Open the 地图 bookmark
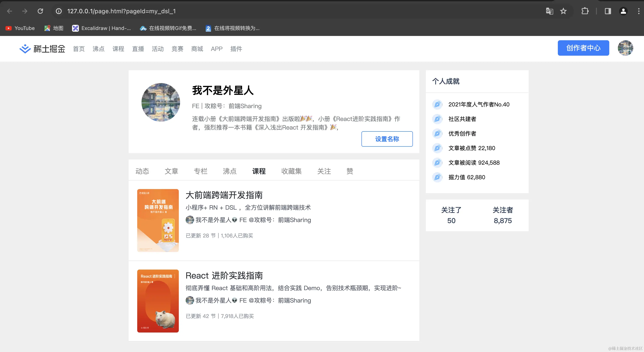 [54, 28]
